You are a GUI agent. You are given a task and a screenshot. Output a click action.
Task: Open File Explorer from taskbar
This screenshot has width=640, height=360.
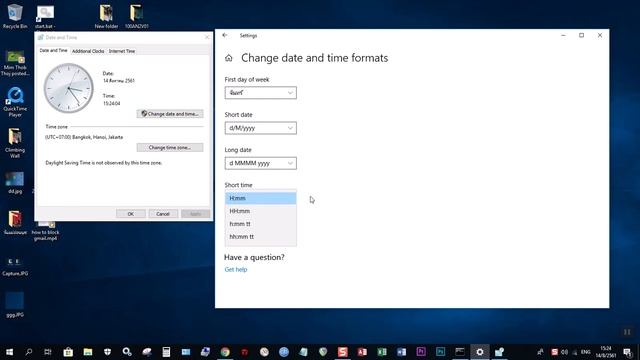88,352
